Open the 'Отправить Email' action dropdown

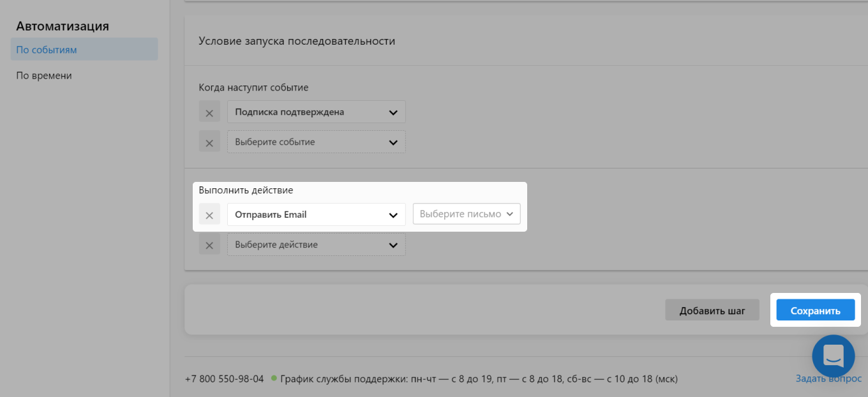(x=316, y=214)
